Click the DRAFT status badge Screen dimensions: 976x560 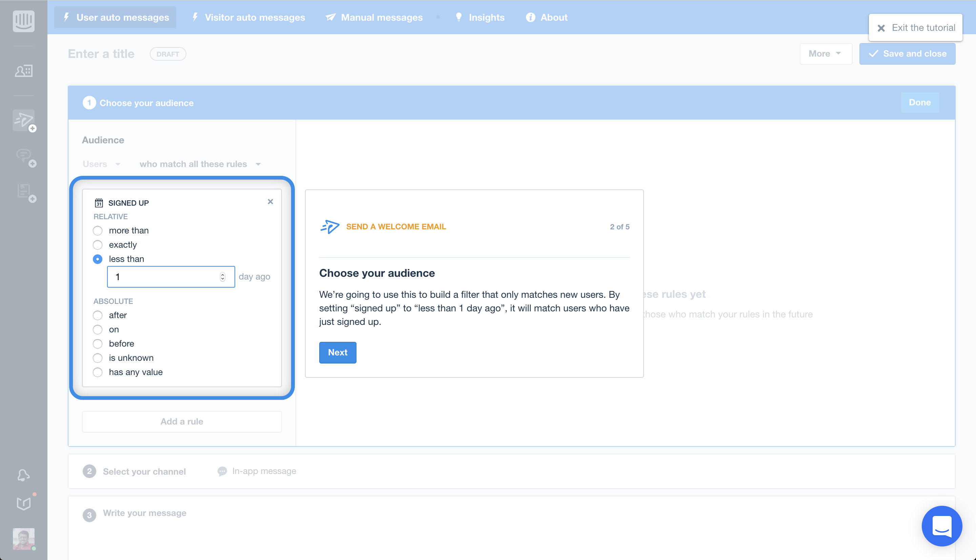pos(168,54)
